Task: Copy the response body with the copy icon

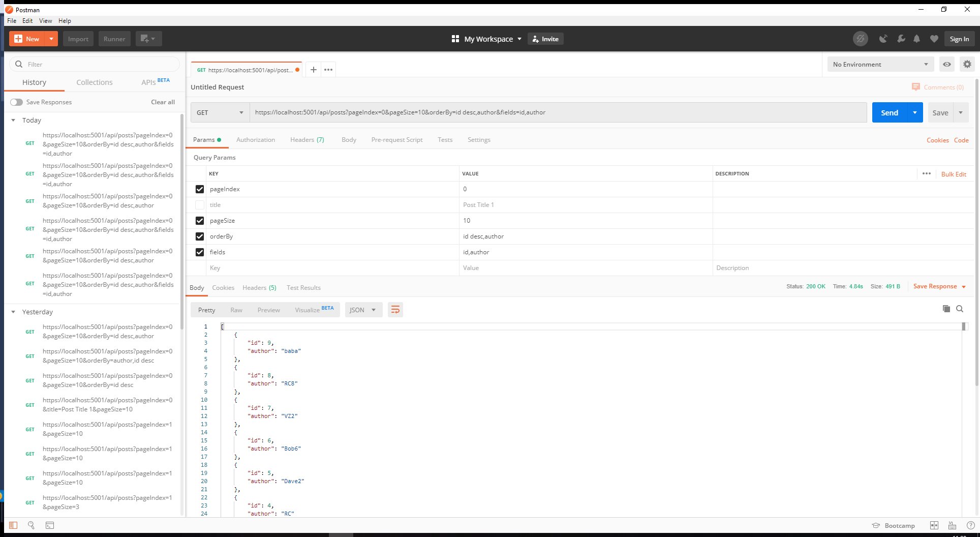Action: click(946, 309)
